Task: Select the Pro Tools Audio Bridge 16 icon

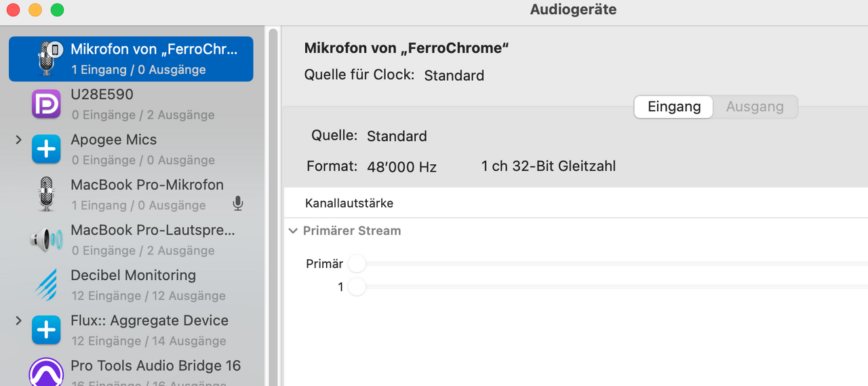Action: (47, 372)
